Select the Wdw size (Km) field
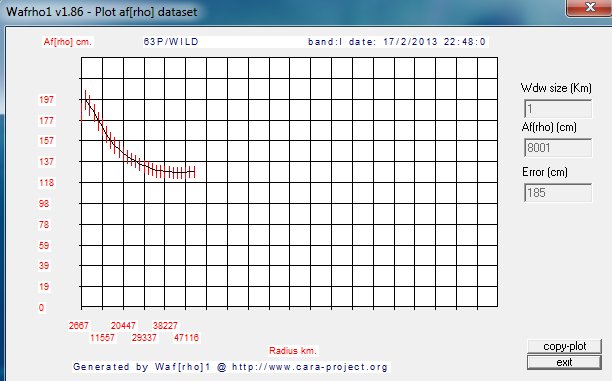 [x=558, y=109]
